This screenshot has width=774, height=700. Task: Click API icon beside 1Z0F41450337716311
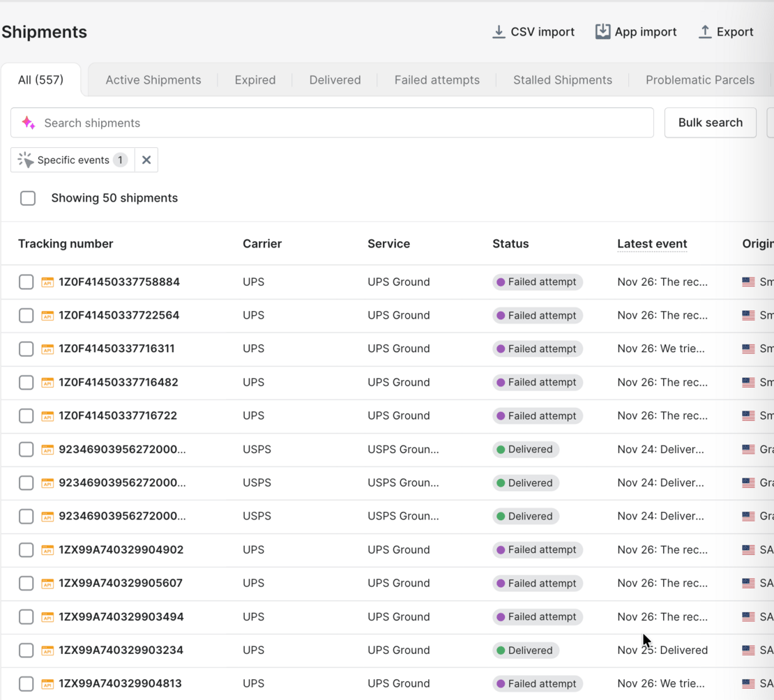(x=47, y=349)
